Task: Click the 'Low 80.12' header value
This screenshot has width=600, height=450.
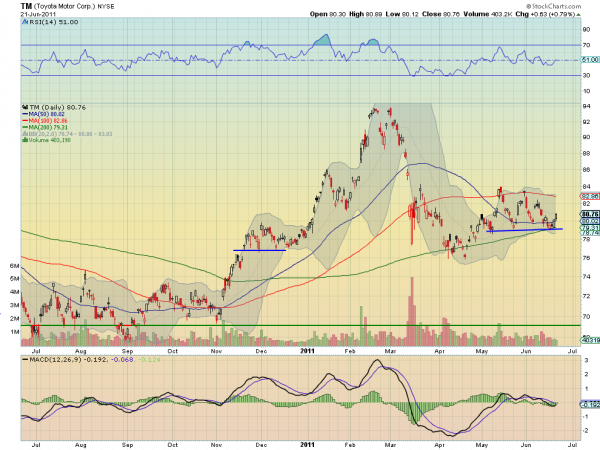Action: 402,14
